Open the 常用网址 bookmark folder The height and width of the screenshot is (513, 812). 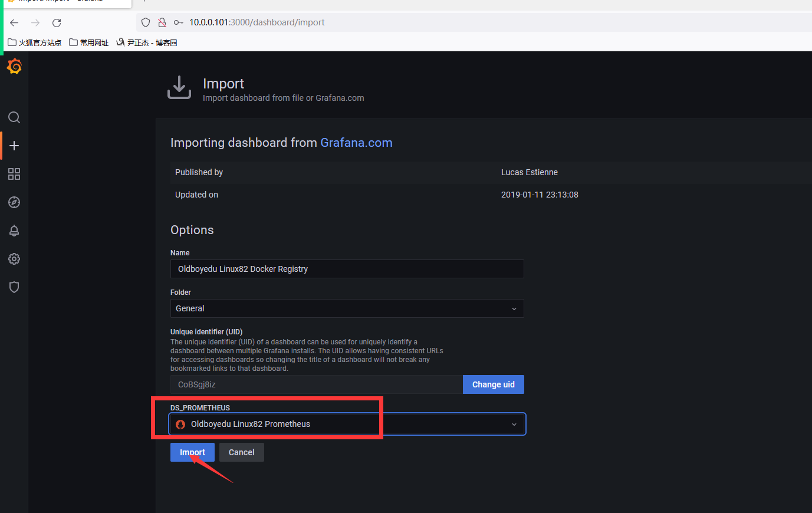point(89,42)
